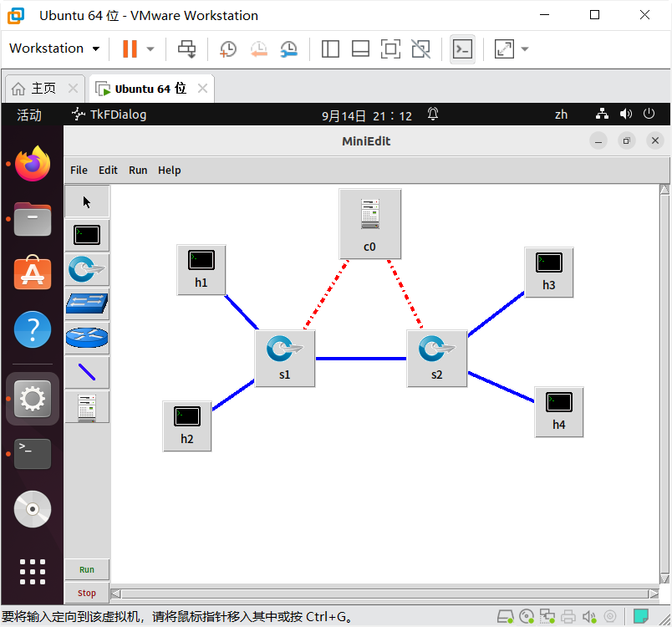Click the h1 host node
The width and height of the screenshot is (672, 627).
point(201,270)
